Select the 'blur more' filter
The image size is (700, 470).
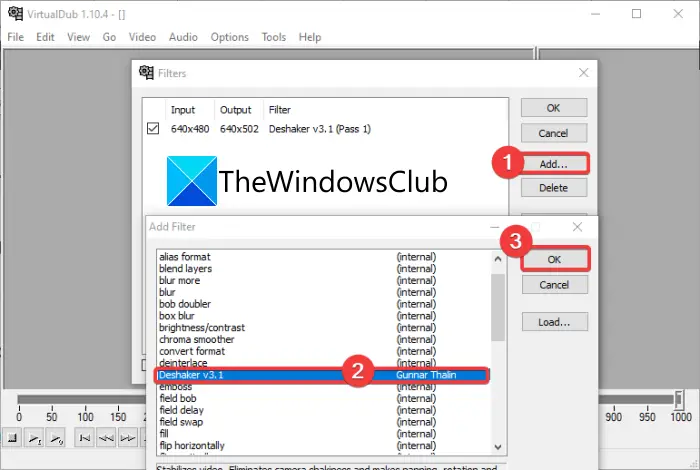coord(324,280)
